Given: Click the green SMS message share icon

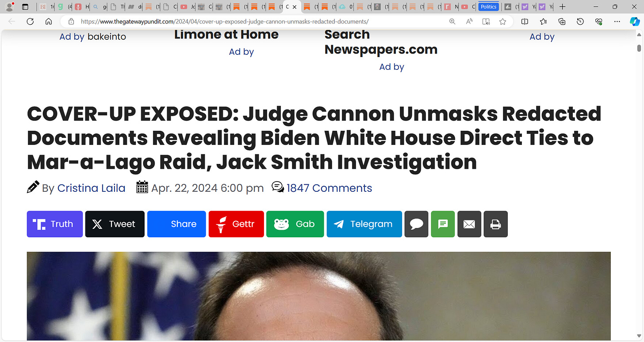Looking at the screenshot, I should 443,224.
